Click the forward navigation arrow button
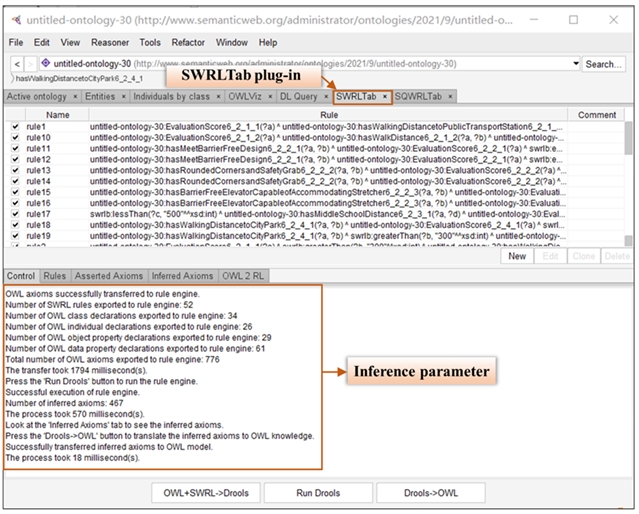The image size is (639, 514). 30,64
